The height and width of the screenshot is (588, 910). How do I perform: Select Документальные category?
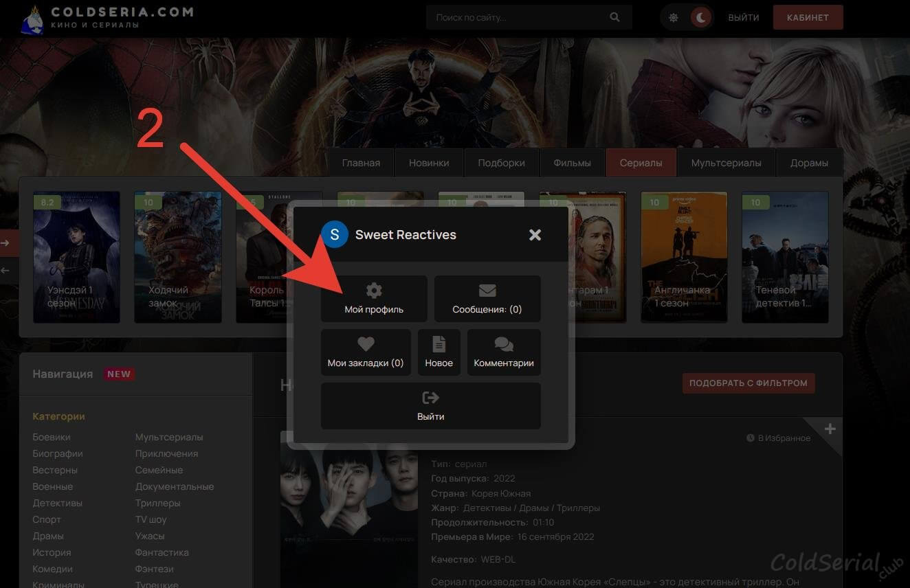[x=175, y=486]
